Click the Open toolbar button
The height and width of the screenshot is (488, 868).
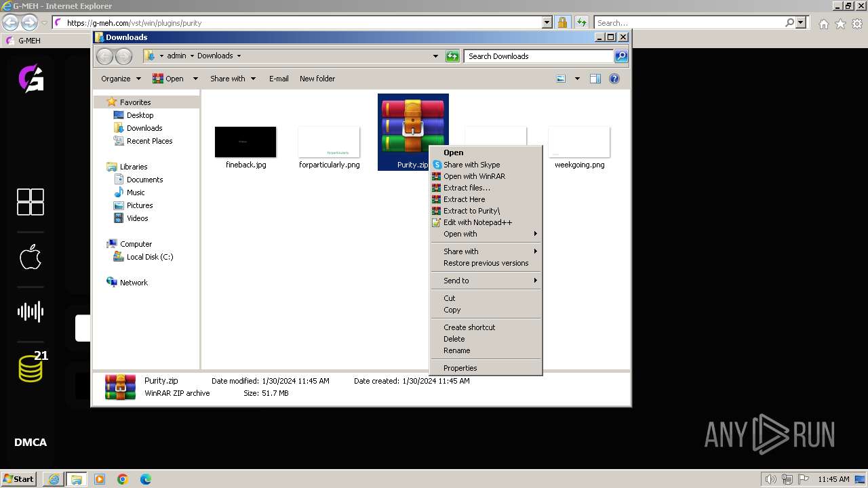coord(169,79)
